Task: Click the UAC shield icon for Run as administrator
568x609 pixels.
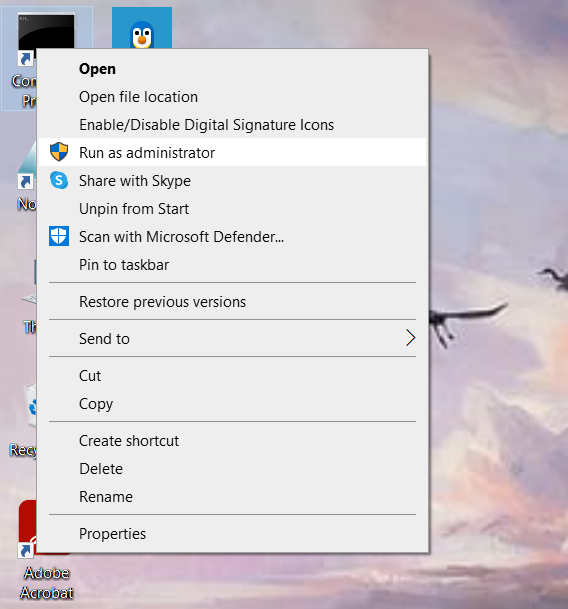Action: pos(59,152)
